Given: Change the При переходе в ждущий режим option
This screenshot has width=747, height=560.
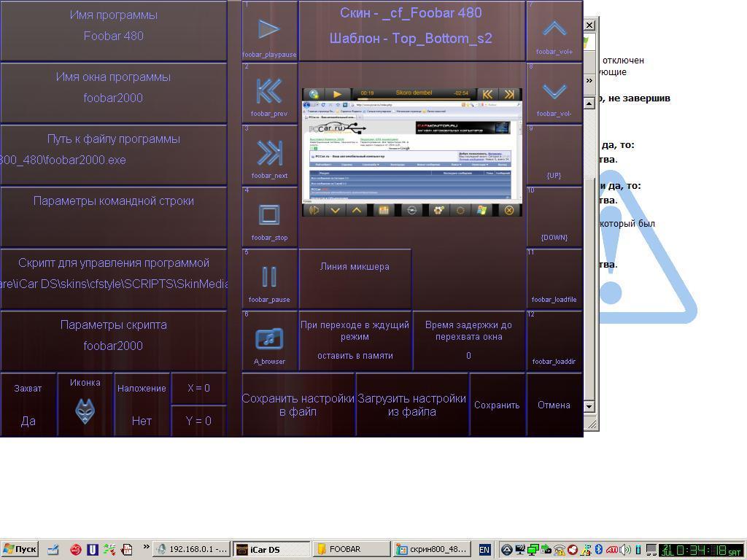Looking at the screenshot, I should [x=355, y=341].
